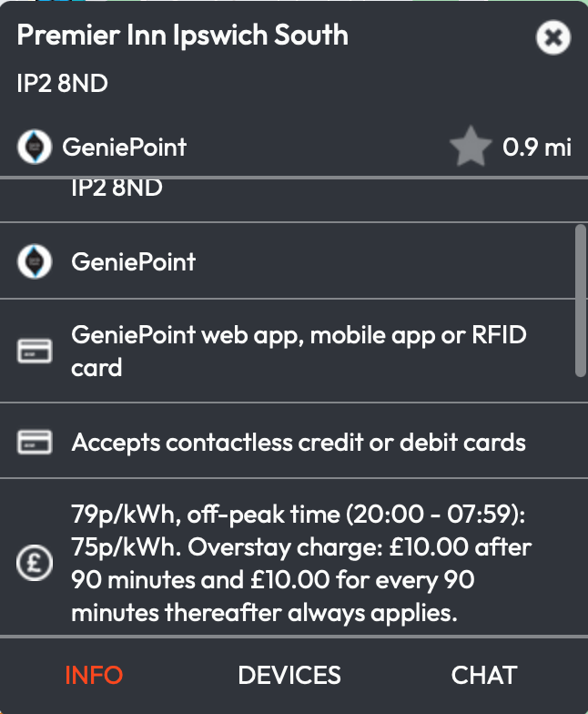Click the payment card icon beside RFID card

click(x=35, y=351)
